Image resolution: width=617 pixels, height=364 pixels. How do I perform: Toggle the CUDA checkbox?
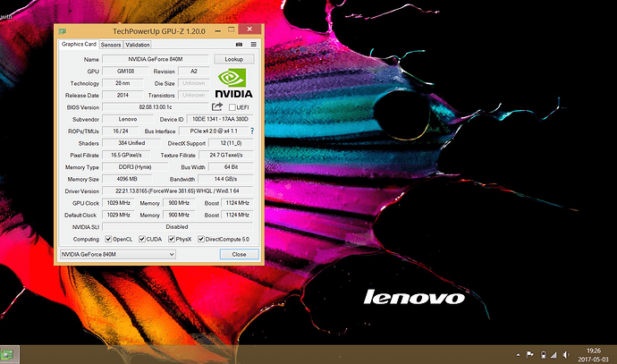(142, 239)
